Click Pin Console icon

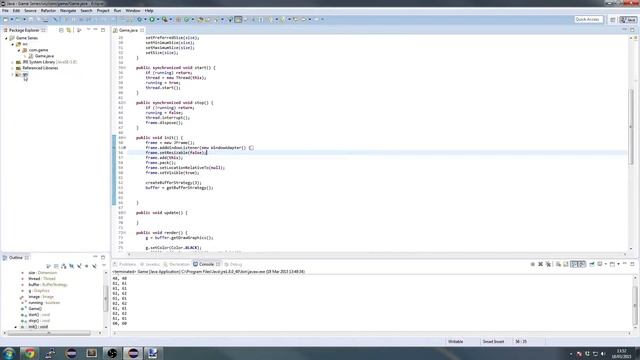tap(591, 264)
